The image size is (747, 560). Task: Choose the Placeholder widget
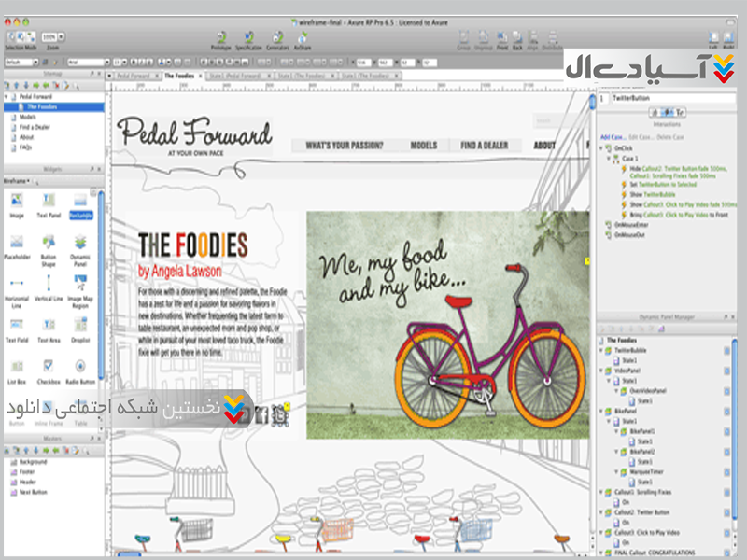pyautogui.click(x=17, y=245)
